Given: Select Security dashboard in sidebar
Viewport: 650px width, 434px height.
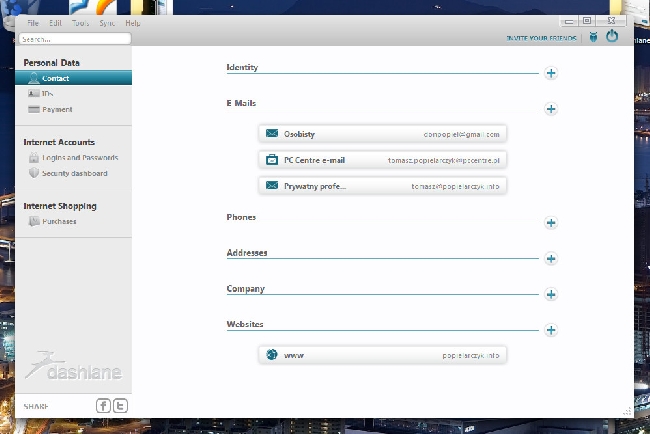Looking at the screenshot, I should 74,173.
